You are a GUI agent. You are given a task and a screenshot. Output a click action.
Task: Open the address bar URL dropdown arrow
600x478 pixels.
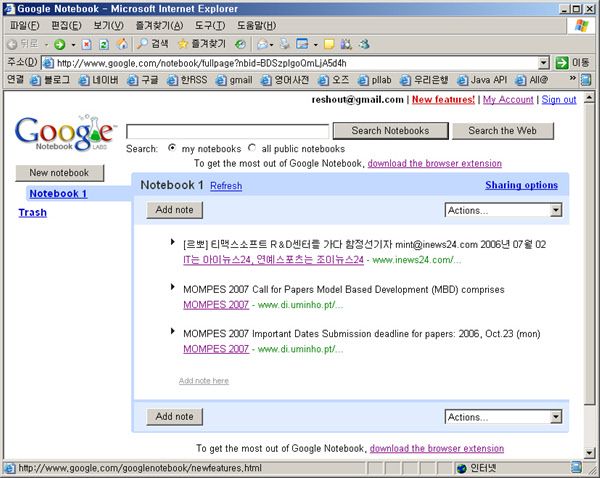tap(543, 63)
